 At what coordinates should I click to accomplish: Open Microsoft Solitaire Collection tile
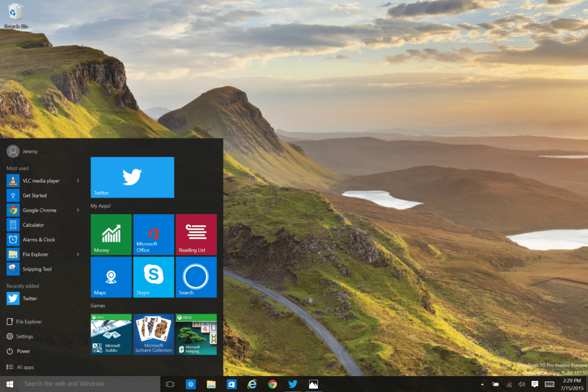tap(153, 334)
